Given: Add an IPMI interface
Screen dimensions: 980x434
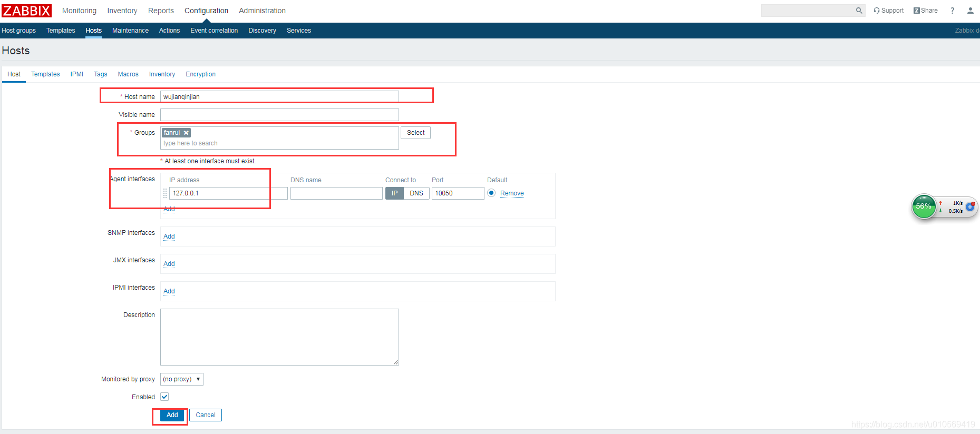Looking at the screenshot, I should [169, 291].
